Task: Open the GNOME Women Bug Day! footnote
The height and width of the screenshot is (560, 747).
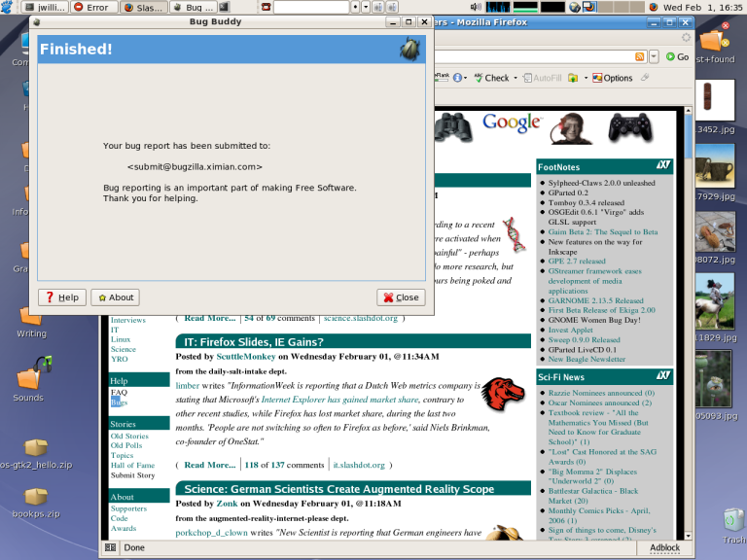Action: [594, 320]
